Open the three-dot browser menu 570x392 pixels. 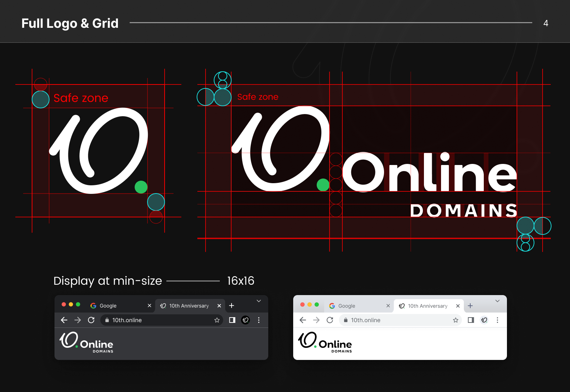[x=259, y=320]
